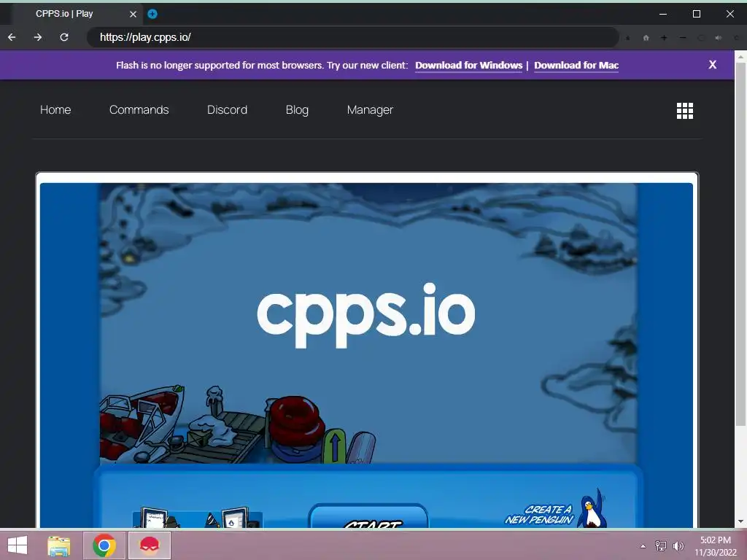This screenshot has width=747, height=560.
Task: Click the page vertical scrollbar thumb
Action: (x=740, y=244)
